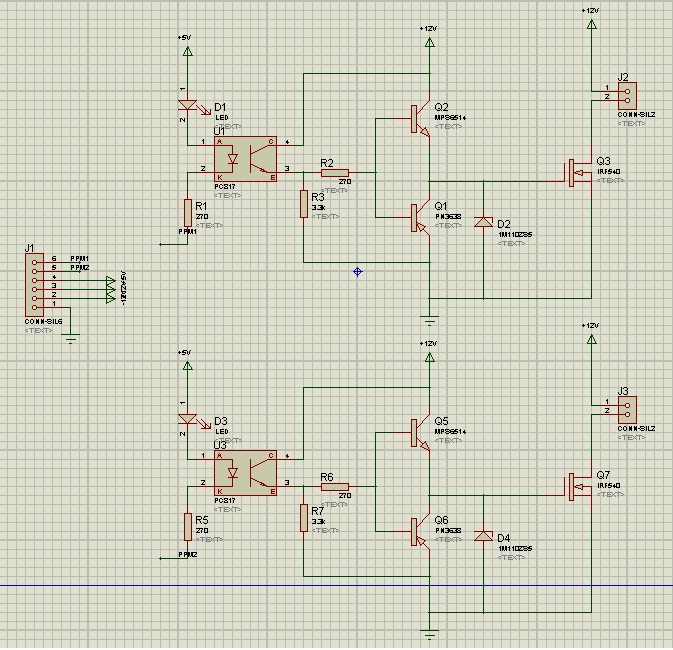The image size is (673, 650).
Task: Click the ground symbol below Q6
Action: 430,635
